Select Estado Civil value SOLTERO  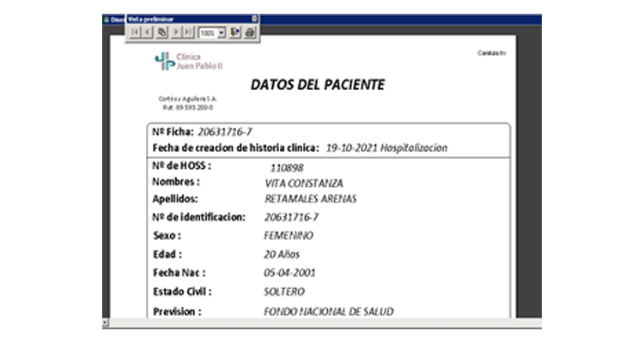[x=284, y=292]
